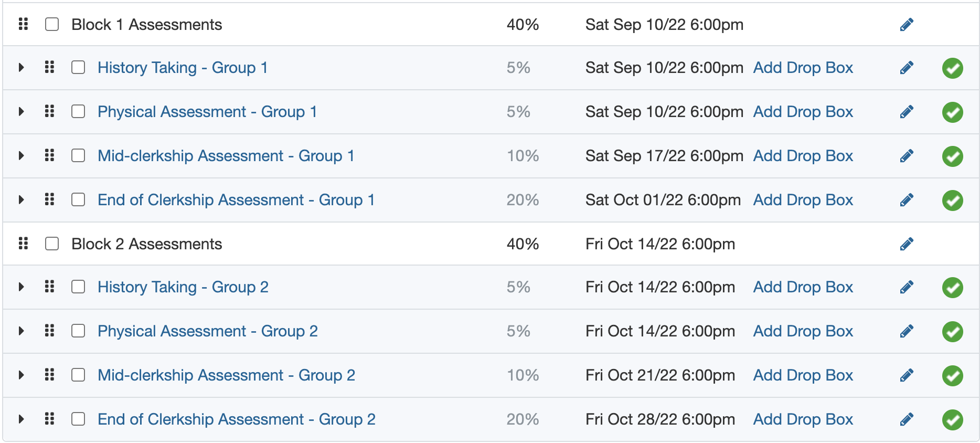Click pencil icon for End of Clerkship - Group 2

tap(907, 419)
